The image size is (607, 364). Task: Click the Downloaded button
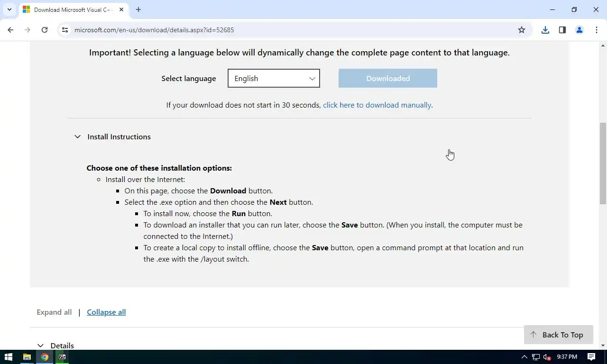388,78
